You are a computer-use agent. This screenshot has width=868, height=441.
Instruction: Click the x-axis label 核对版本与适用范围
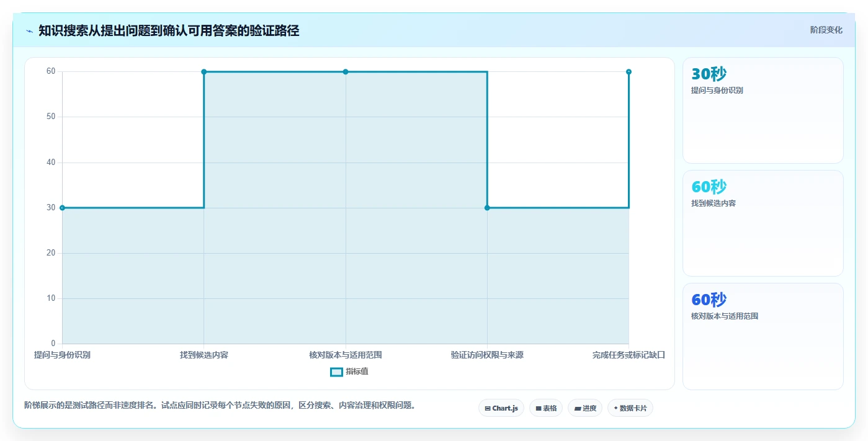tap(346, 355)
